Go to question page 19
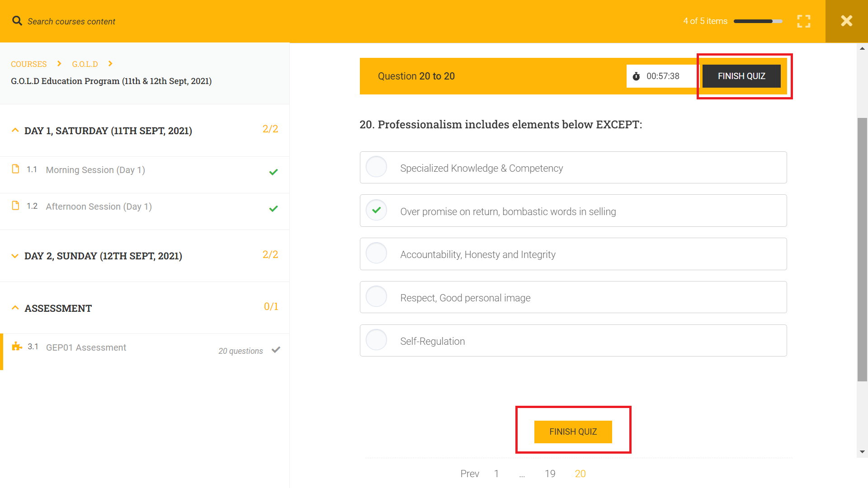Screen dimensions: 868x488 [550, 474]
